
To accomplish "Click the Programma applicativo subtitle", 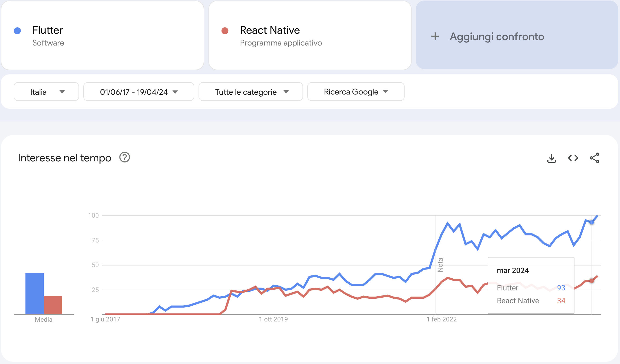I will tap(281, 43).
